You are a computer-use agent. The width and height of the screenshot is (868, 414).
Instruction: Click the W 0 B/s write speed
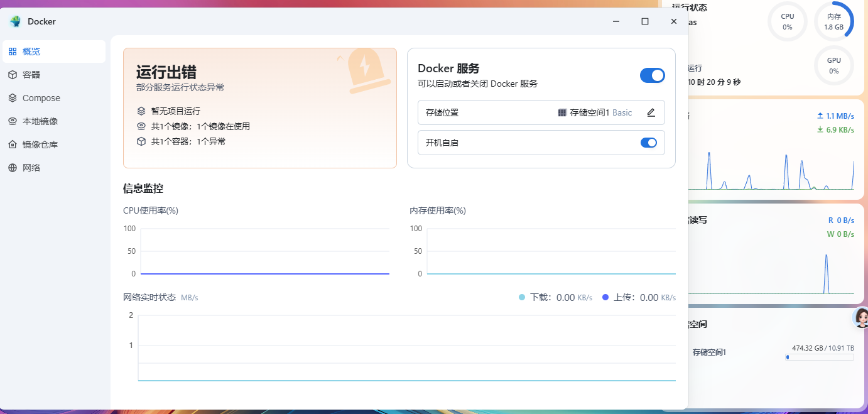[840, 234]
